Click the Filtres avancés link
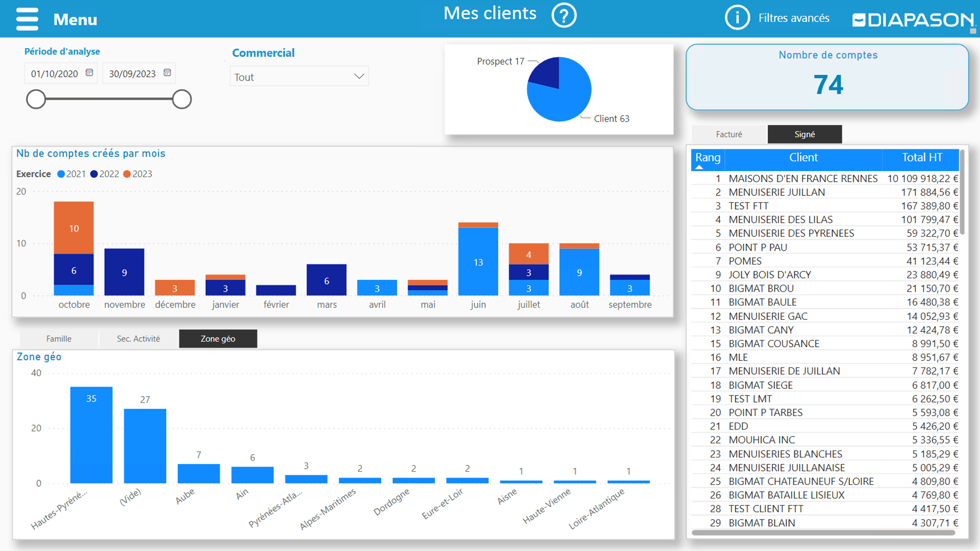980x551 pixels. pyautogui.click(x=794, y=18)
